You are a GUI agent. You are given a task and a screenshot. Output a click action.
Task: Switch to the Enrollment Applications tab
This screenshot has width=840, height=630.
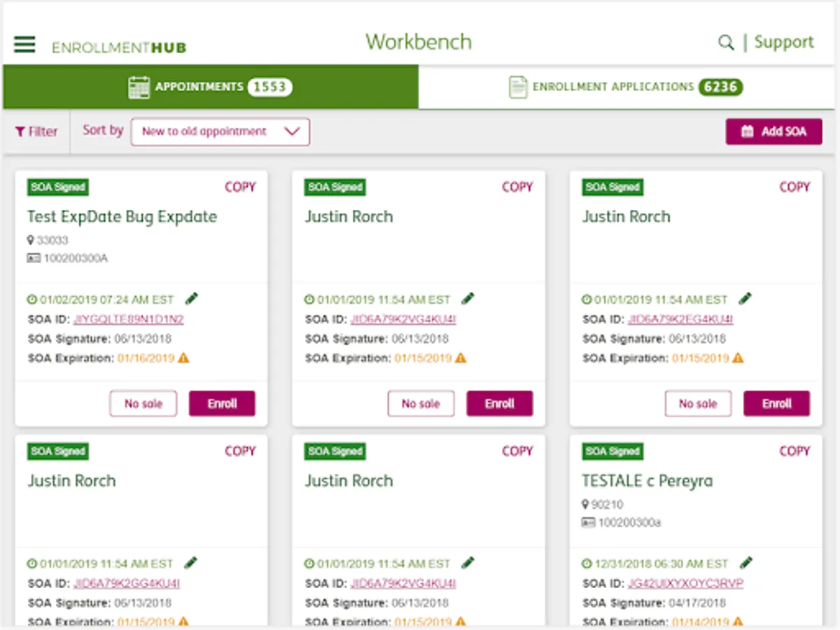[x=626, y=87]
